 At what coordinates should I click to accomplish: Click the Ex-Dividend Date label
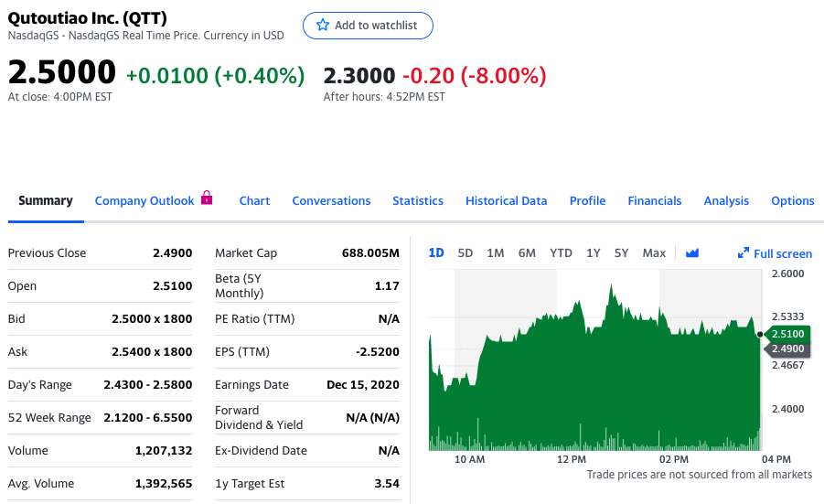coord(261,451)
